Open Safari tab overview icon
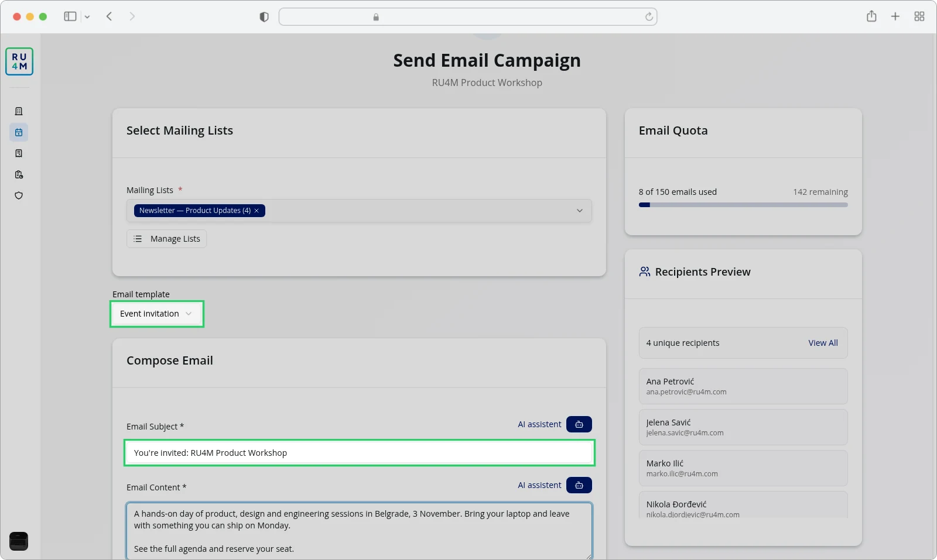This screenshot has width=937, height=560. click(x=919, y=16)
